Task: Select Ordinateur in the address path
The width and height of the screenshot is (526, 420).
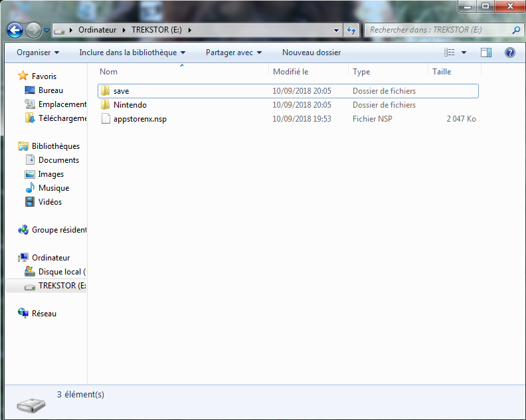Action: (97, 30)
